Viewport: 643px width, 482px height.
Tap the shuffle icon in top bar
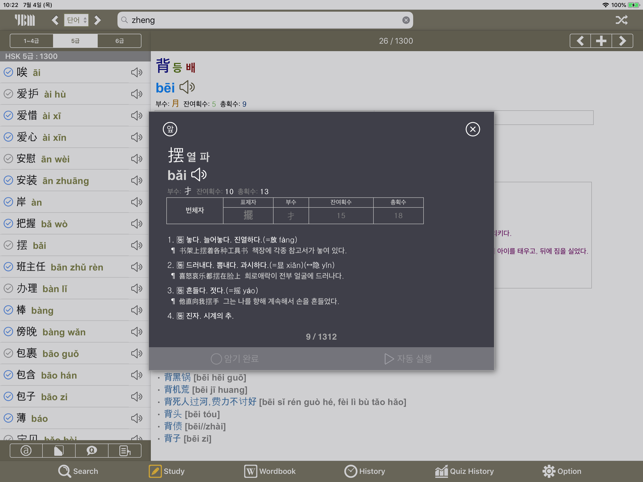tap(621, 20)
